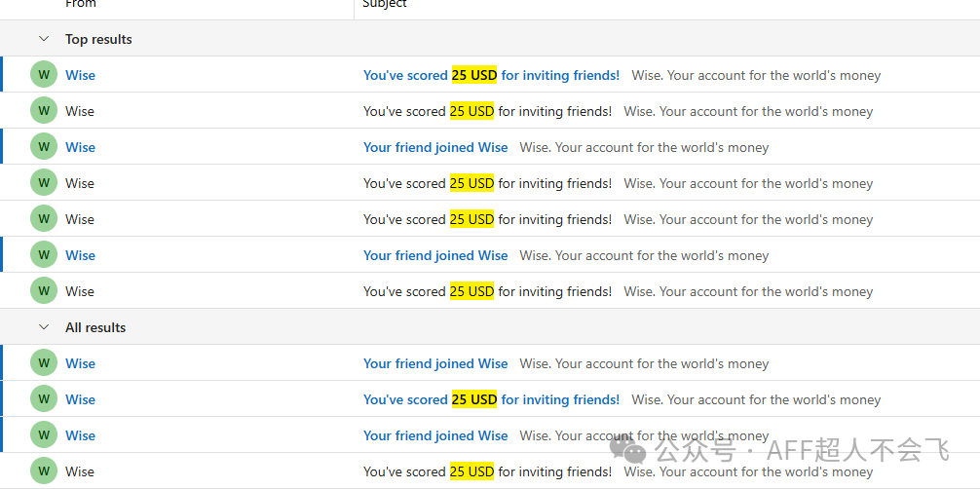
Task: Select the All results group header label
Action: point(95,327)
